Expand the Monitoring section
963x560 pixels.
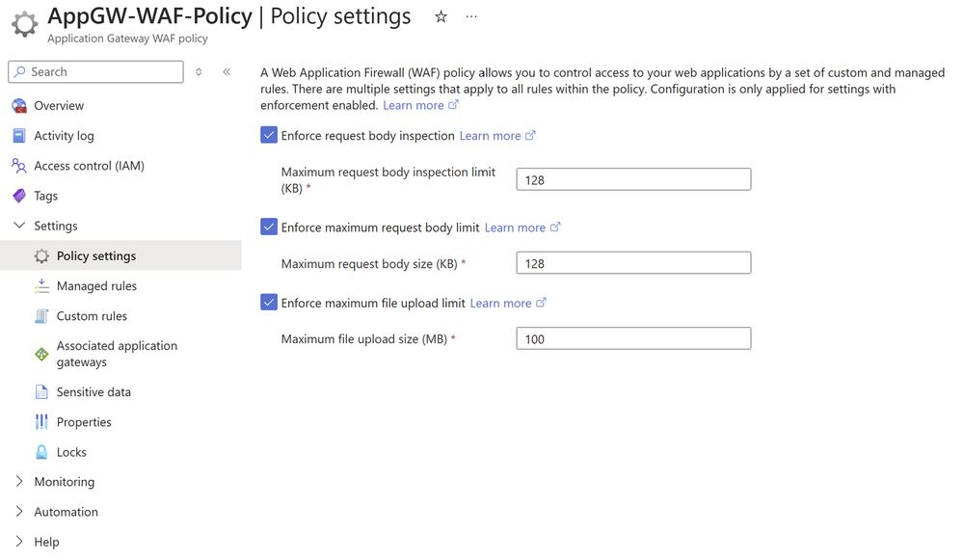tap(19, 482)
